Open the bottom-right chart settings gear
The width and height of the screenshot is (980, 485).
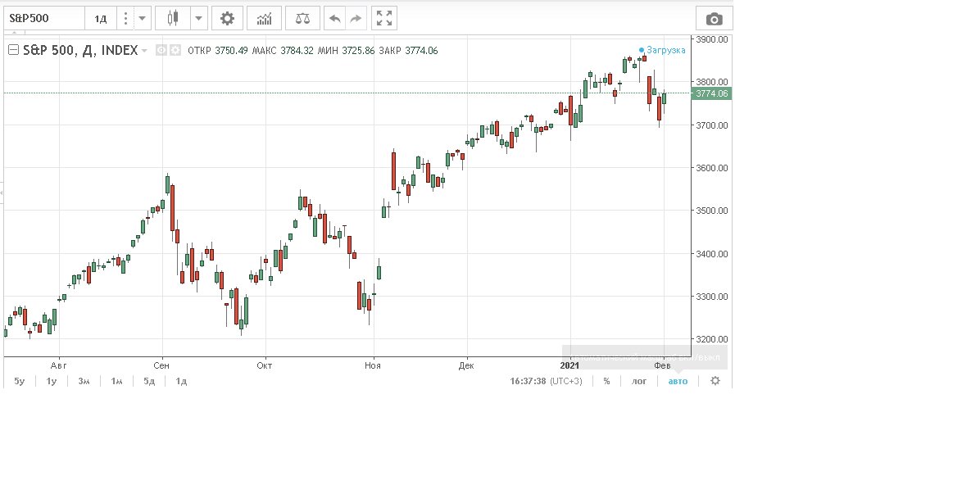(x=715, y=381)
